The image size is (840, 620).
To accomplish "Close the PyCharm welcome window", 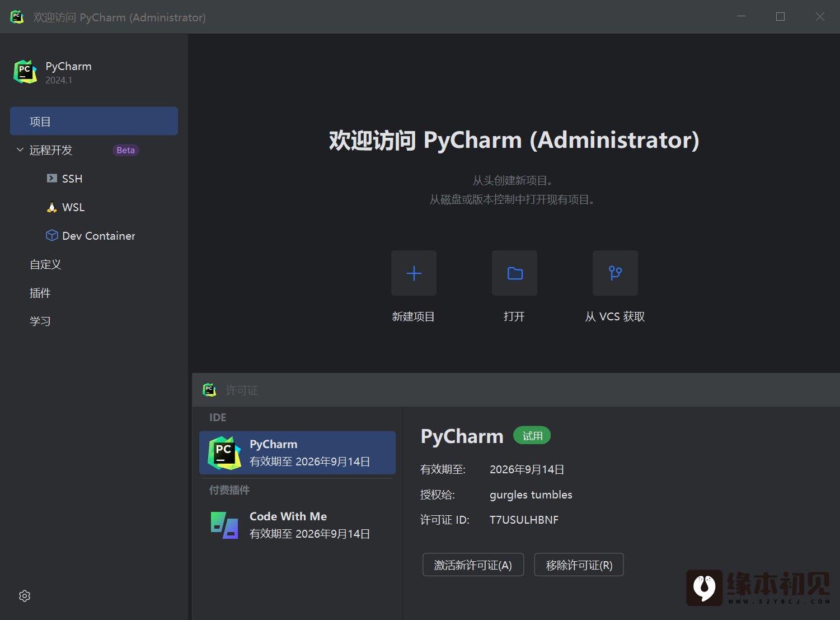I will [x=820, y=17].
